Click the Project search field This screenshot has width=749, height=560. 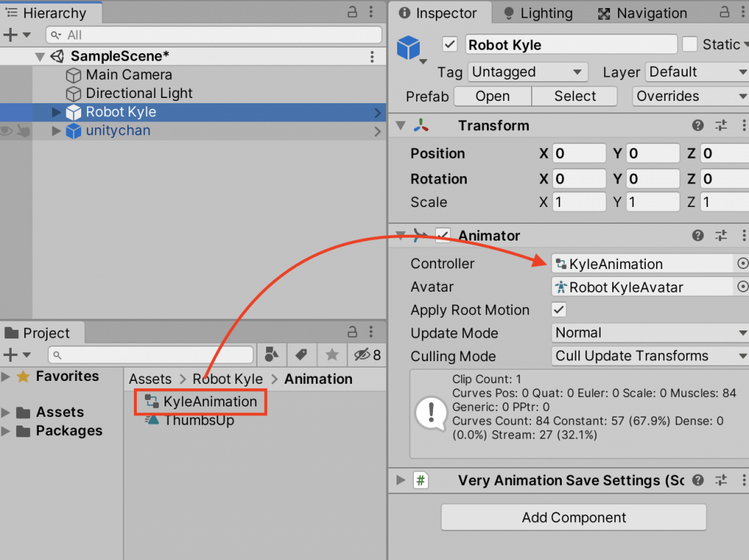[x=151, y=355]
